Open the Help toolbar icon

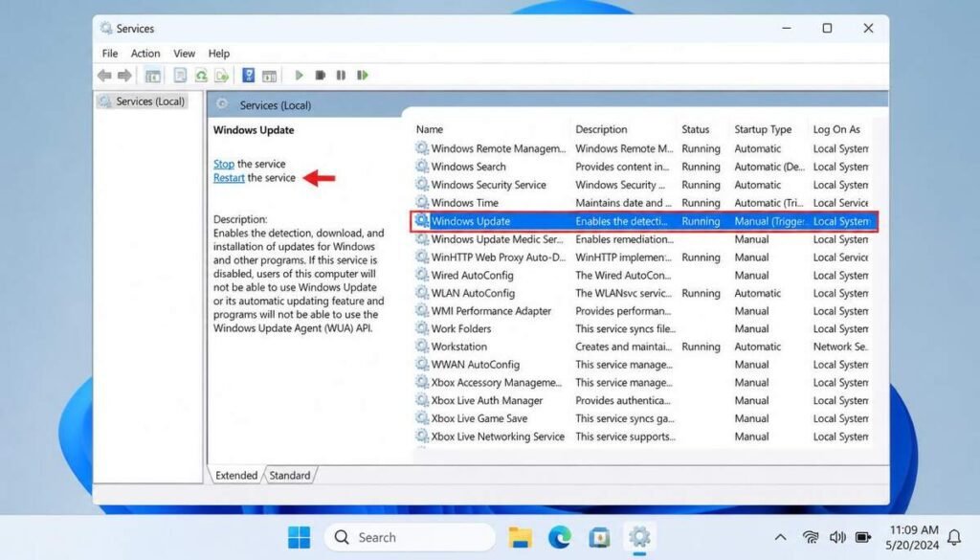[249, 76]
